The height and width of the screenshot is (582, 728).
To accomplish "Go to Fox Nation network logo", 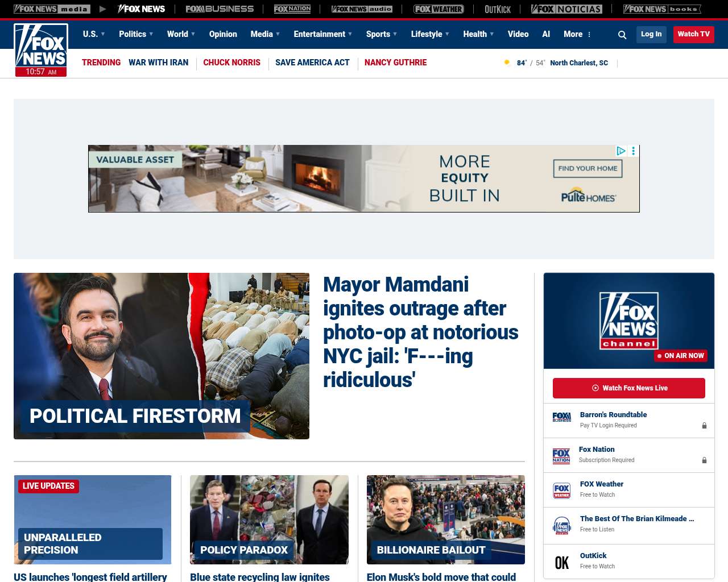I will point(292,9).
